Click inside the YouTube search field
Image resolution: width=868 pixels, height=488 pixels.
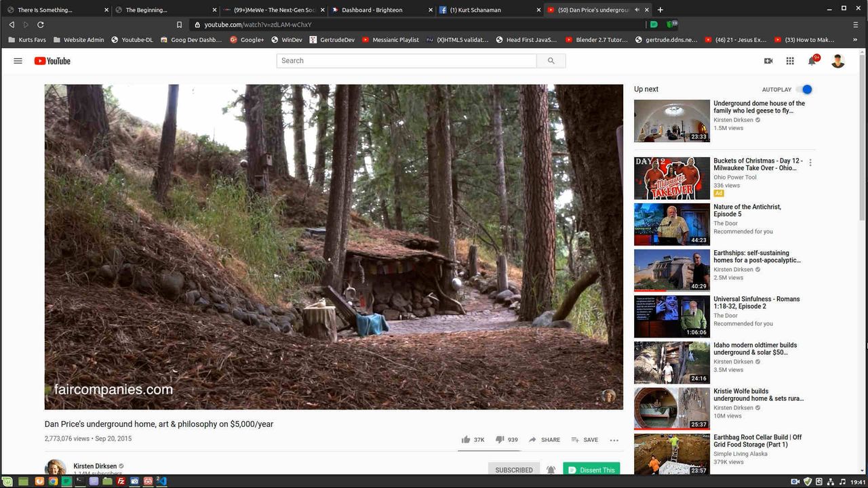tap(407, 61)
